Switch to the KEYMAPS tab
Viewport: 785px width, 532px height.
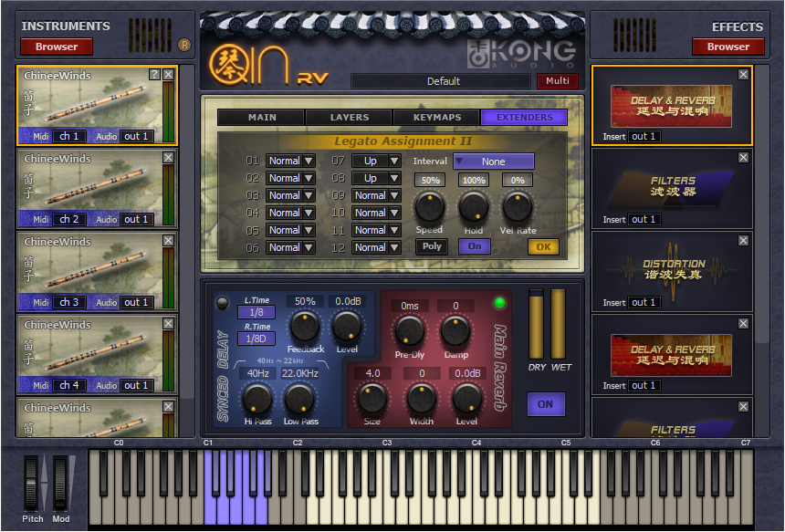click(x=436, y=117)
